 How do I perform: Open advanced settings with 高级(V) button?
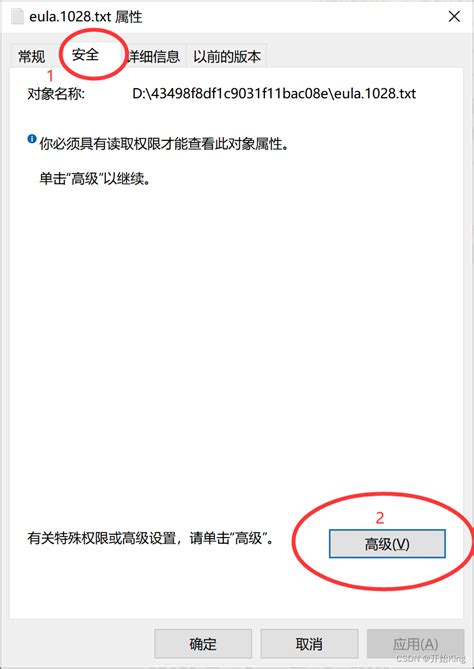coord(387,544)
